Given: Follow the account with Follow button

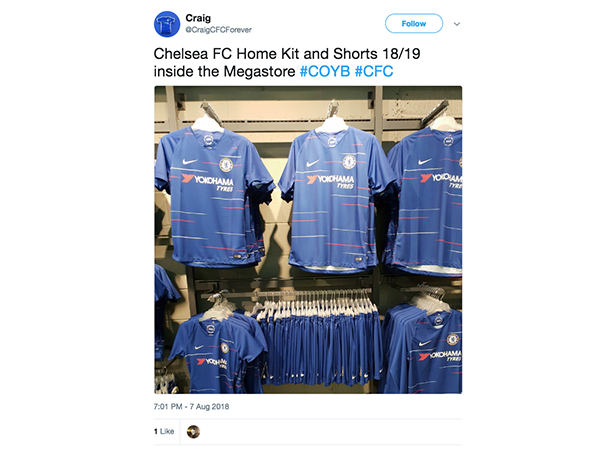Looking at the screenshot, I should [x=414, y=24].
